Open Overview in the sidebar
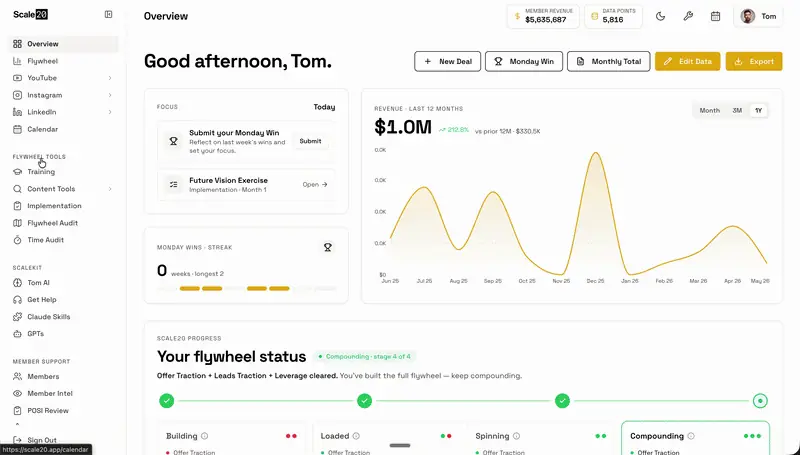 [x=63, y=44]
